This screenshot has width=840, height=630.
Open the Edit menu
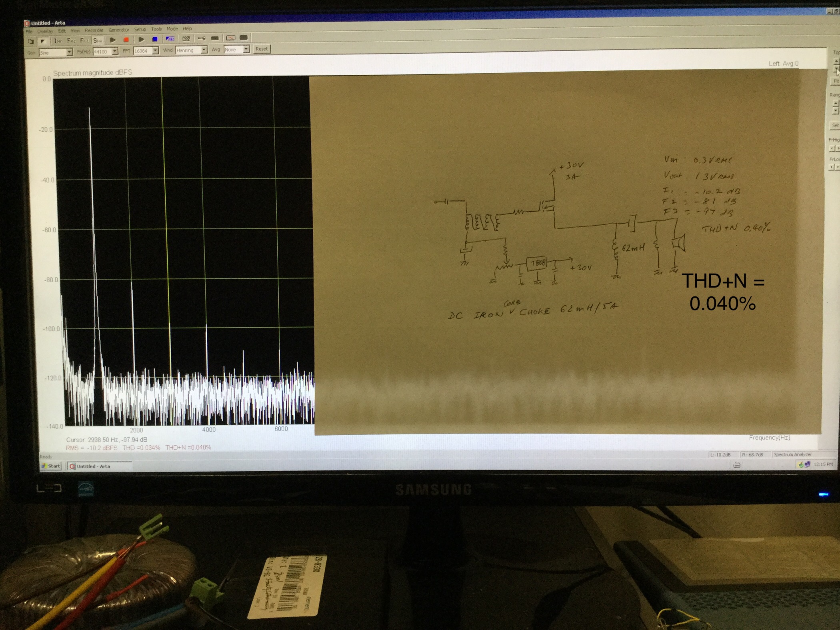[62, 31]
